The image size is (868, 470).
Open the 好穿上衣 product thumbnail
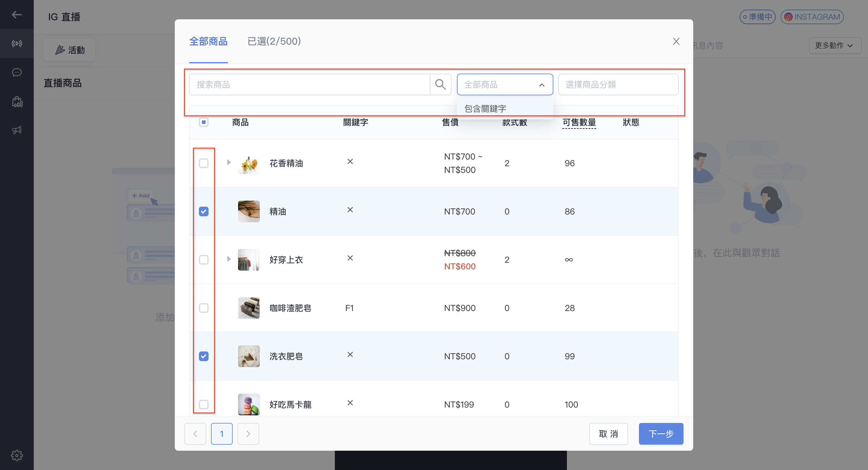coord(249,260)
